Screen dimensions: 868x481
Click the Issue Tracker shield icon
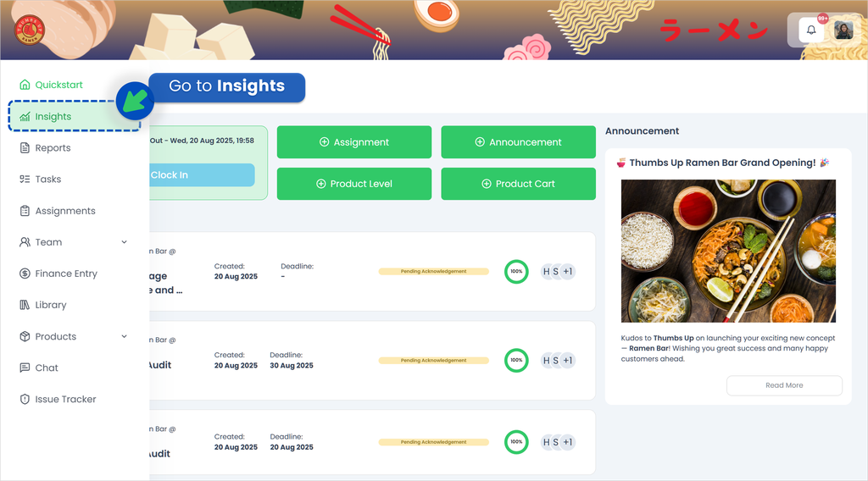25,399
